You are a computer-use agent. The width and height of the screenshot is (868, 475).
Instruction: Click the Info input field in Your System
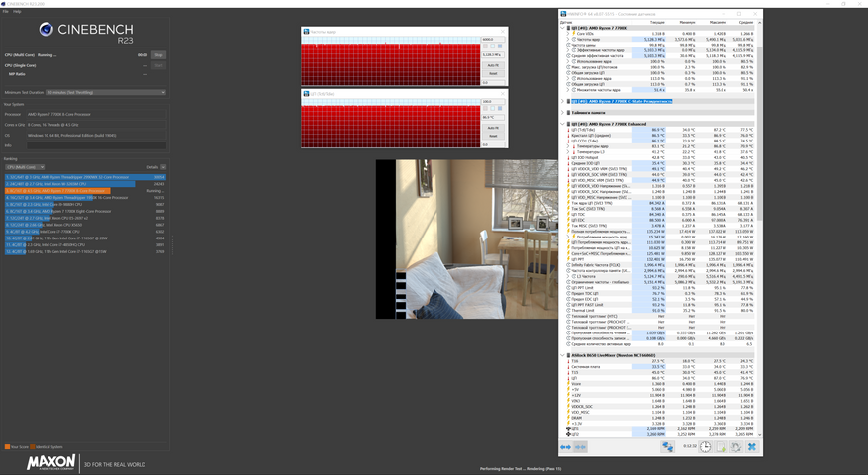(x=96, y=145)
